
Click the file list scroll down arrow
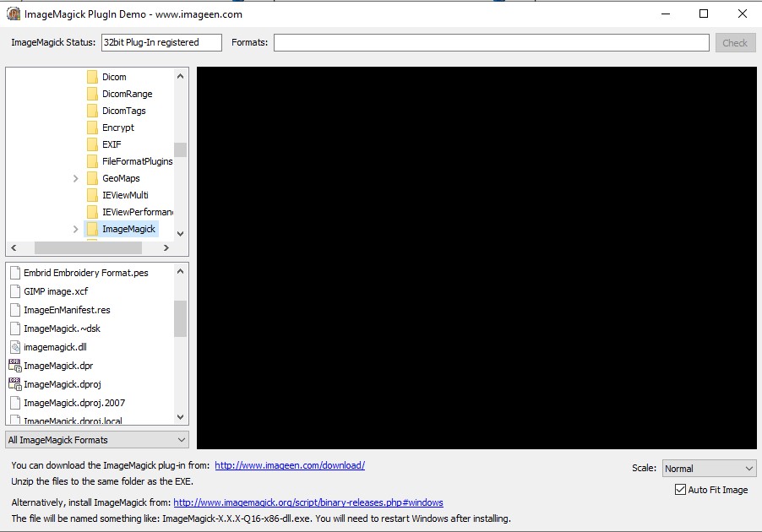tap(180, 417)
